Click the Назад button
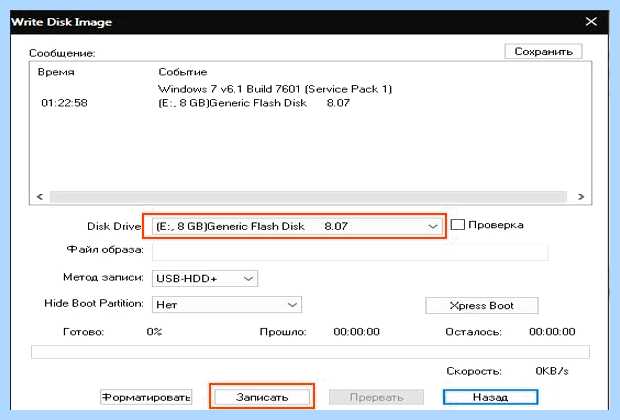The height and width of the screenshot is (420, 620). [490, 397]
